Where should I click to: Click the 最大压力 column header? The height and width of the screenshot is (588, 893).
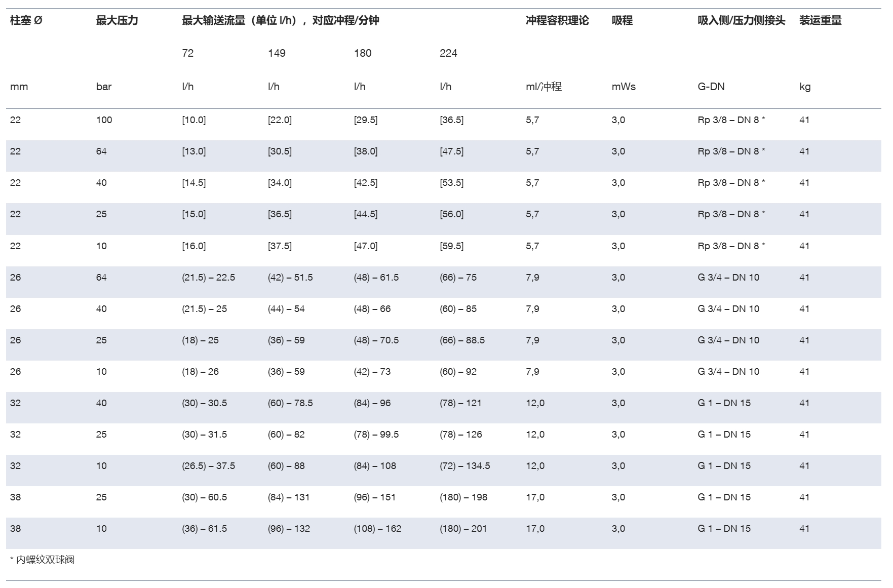[x=117, y=21]
